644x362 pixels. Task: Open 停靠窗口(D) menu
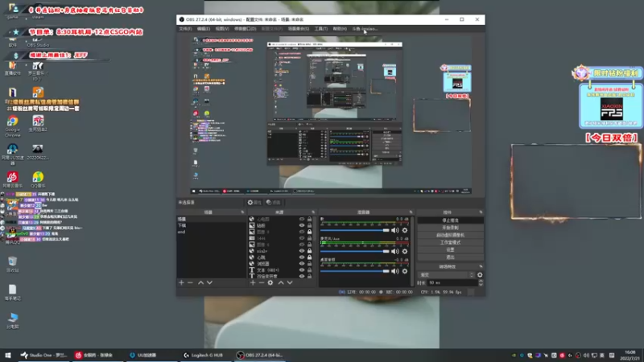(246, 29)
